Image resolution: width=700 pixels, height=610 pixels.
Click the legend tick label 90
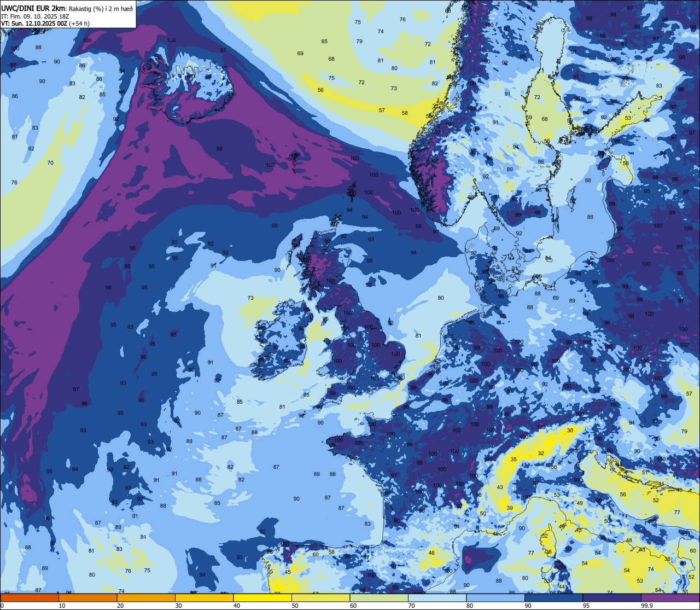pyautogui.click(x=528, y=606)
